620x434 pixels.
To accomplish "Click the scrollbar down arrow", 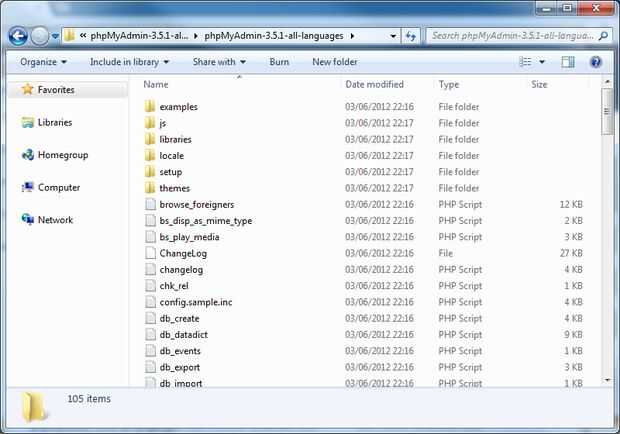I will coord(607,380).
